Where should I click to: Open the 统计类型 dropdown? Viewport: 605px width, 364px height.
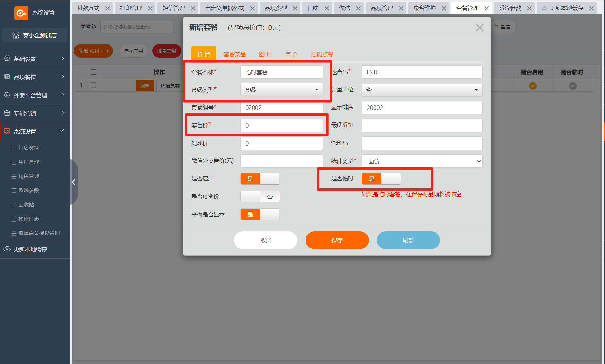tap(422, 161)
